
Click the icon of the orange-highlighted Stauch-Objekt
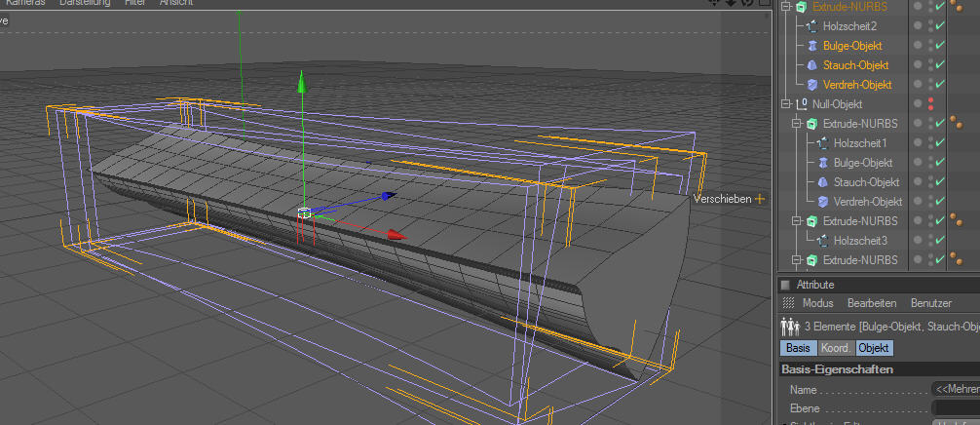pos(811,65)
